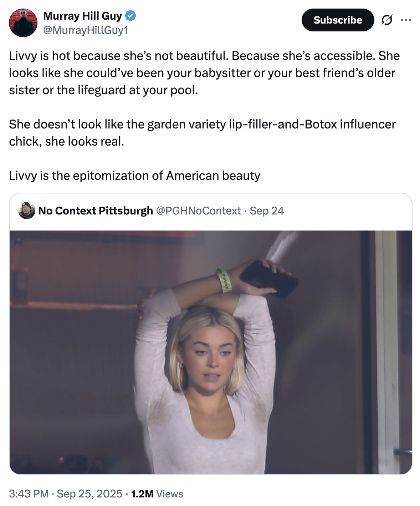Click the Sep 25, 2025 post date

[x=89, y=494]
